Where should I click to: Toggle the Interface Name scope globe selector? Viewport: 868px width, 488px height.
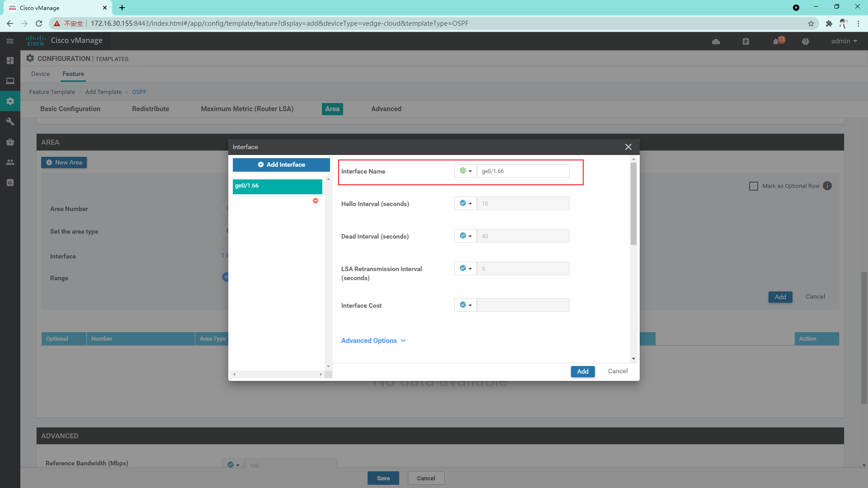(x=465, y=171)
